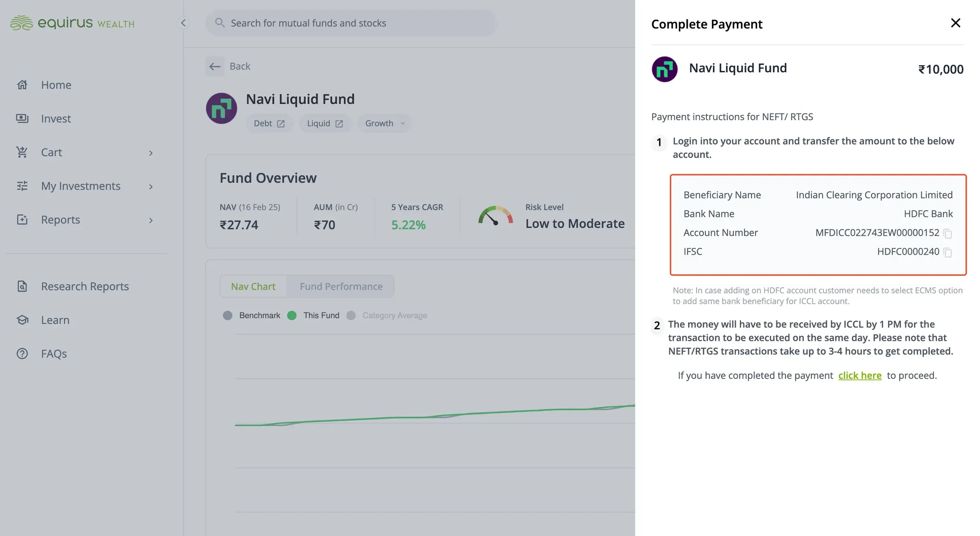Click the Back button label
The width and height of the screenshot is (980, 536).
[240, 66]
